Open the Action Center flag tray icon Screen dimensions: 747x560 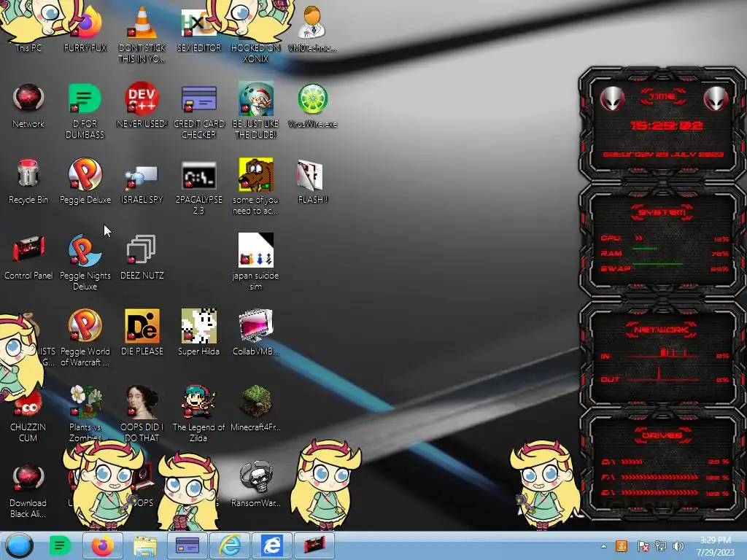tap(643, 546)
